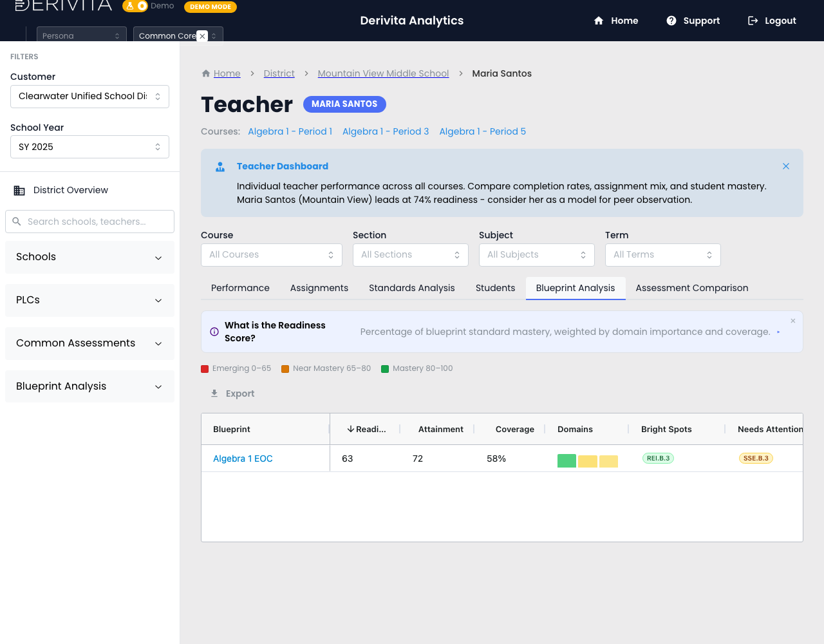The height and width of the screenshot is (644, 824).
Task: Open the All Sections dropdown
Action: tap(411, 255)
